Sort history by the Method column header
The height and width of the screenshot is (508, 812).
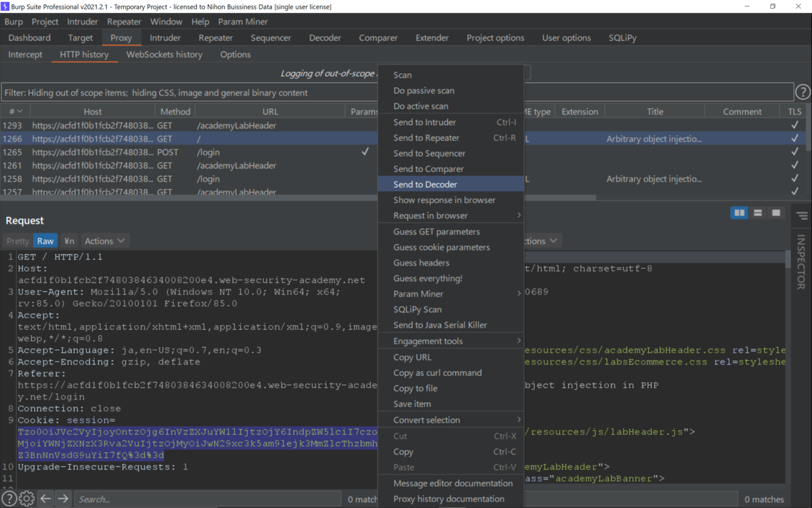click(175, 112)
